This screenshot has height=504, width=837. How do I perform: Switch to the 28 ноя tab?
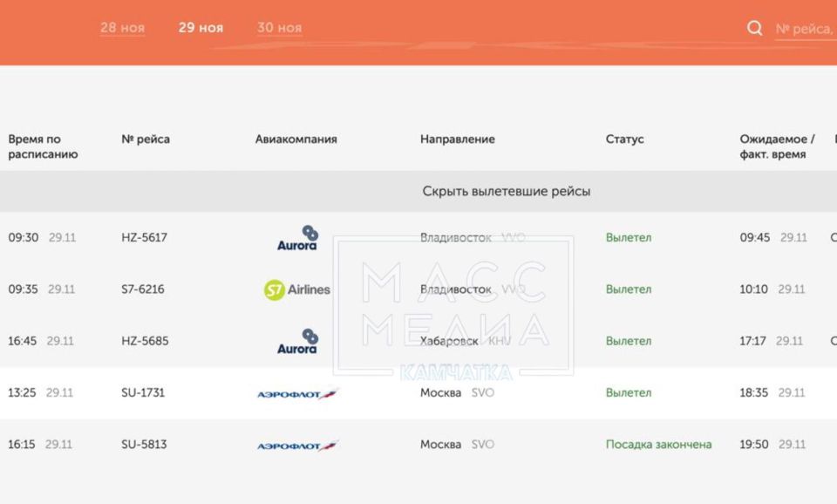(122, 27)
